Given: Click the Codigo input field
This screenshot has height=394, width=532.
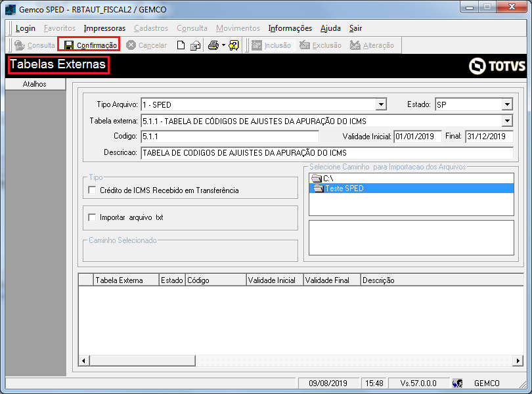Looking at the screenshot, I should coord(230,137).
